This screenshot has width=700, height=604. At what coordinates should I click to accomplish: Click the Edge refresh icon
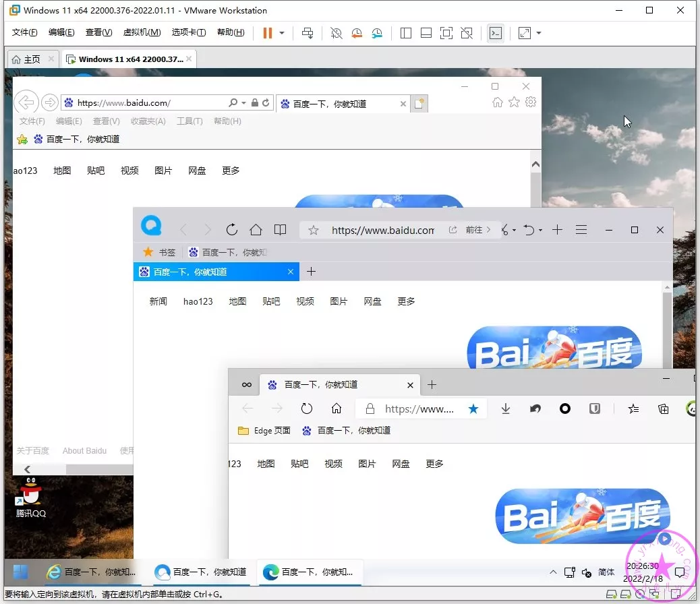307,409
